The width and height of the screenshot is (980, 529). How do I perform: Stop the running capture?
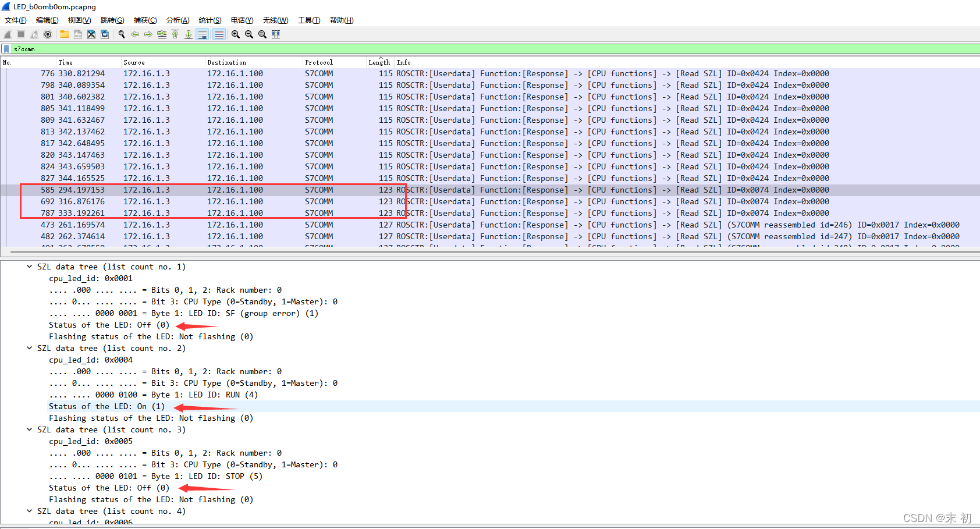(21, 34)
